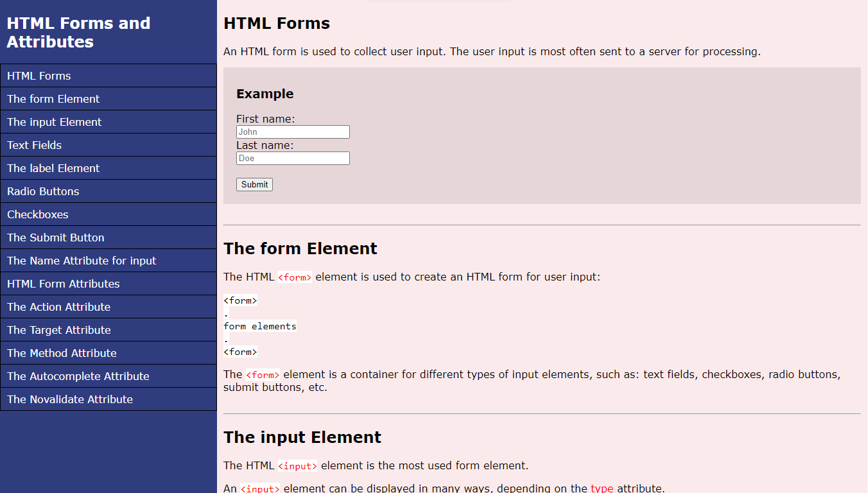Image resolution: width=868 pixels, height=493 pixels.
Task: Select HTML Form Attributes in the sidebar
Action: click(108, 284)
